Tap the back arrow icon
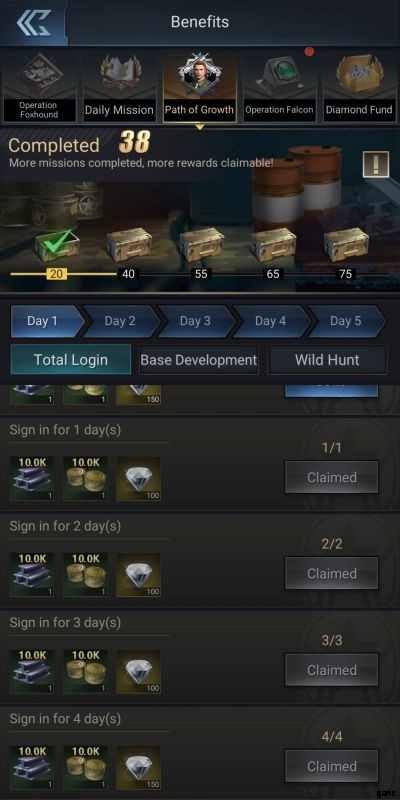 pos(34,22)
